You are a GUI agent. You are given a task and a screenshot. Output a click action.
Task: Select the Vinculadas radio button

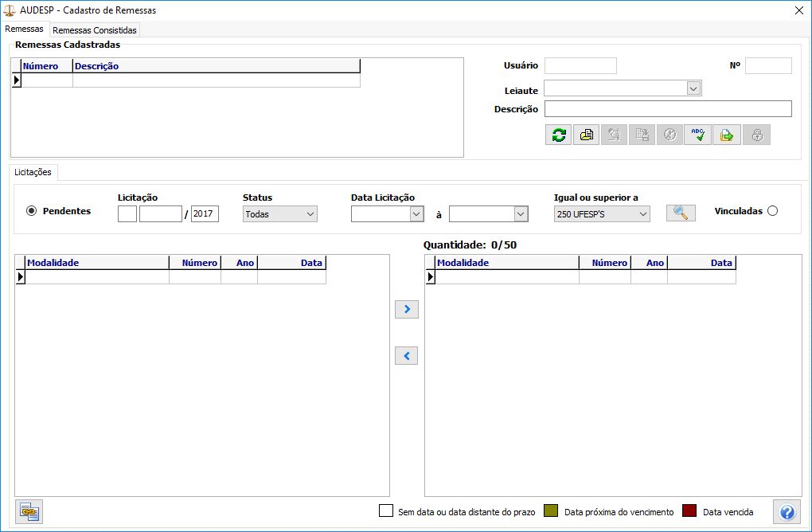coord(771,211)
